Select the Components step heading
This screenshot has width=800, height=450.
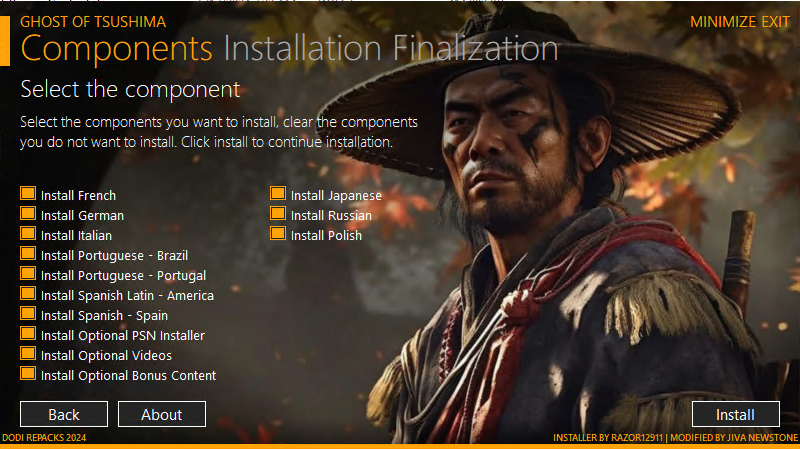point(116,49)
